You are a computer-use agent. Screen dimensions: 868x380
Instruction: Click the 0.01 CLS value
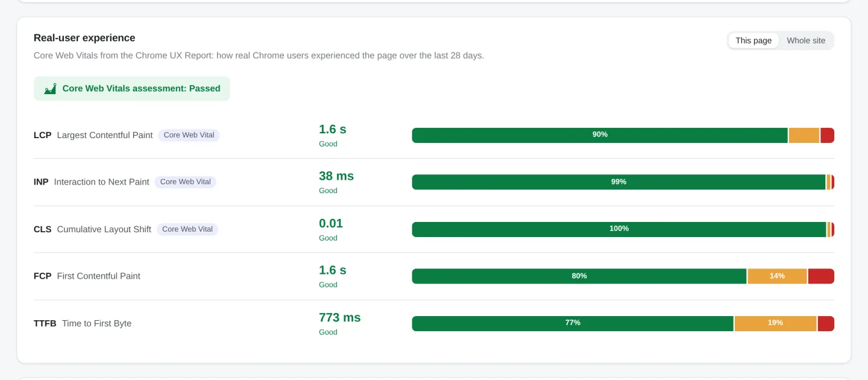tap(331, 223)
